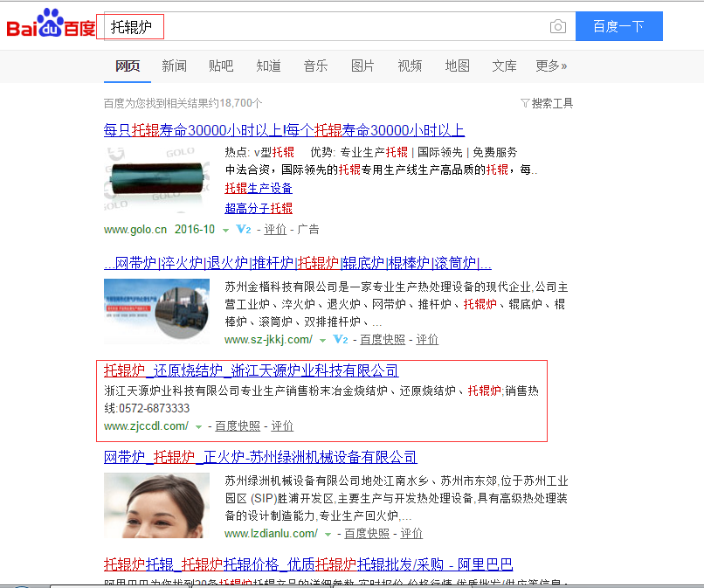Viewport: 704px width, 588px height.
Task: Expand the dropdown arrow after www.golo.cn 2016-10
Action: click(x=225, y=231)
